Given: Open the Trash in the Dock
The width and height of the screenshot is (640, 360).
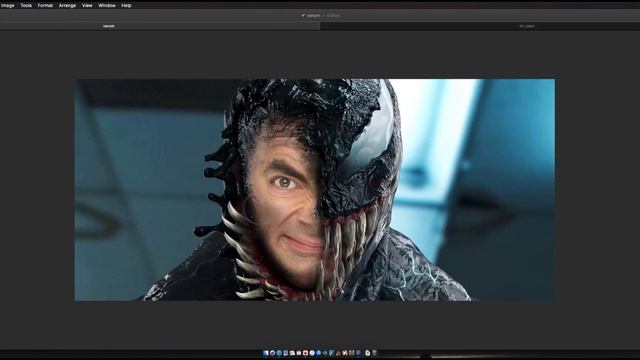Looking at the screenshot, I should 374,353.
